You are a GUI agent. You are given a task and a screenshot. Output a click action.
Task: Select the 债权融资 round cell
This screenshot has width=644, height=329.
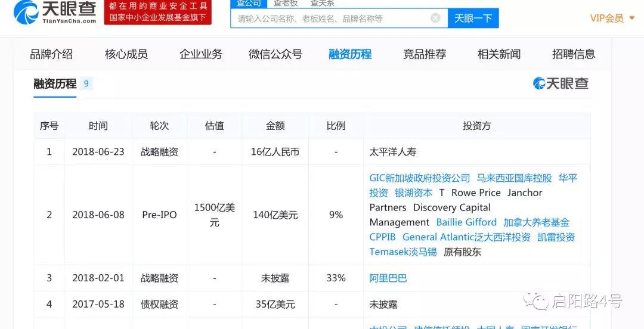coord(159,305)
